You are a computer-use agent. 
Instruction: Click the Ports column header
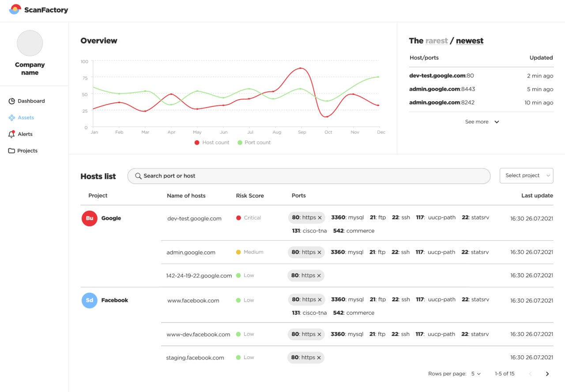click(299, 196)
